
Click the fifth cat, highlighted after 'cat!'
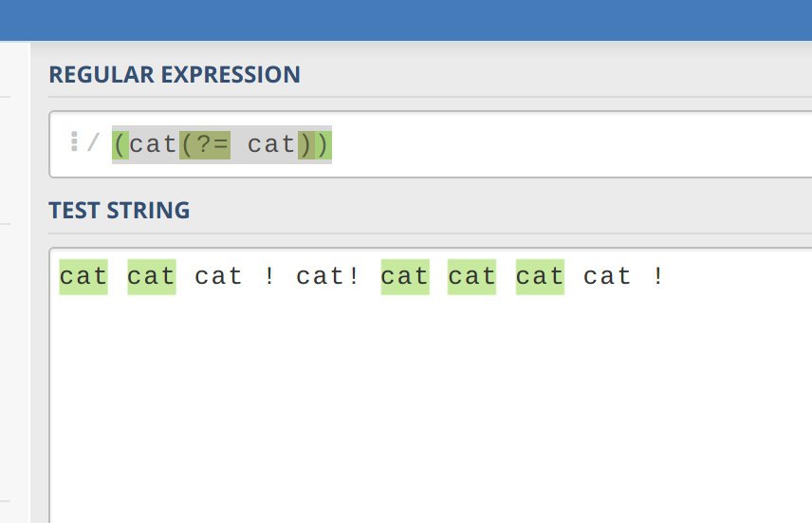[405, 276]
